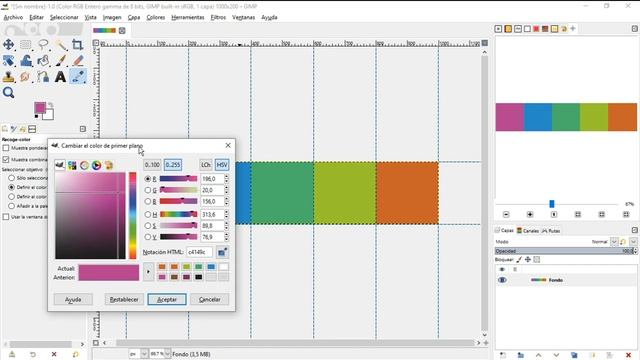Select the Smudge tool

point(26,77)
